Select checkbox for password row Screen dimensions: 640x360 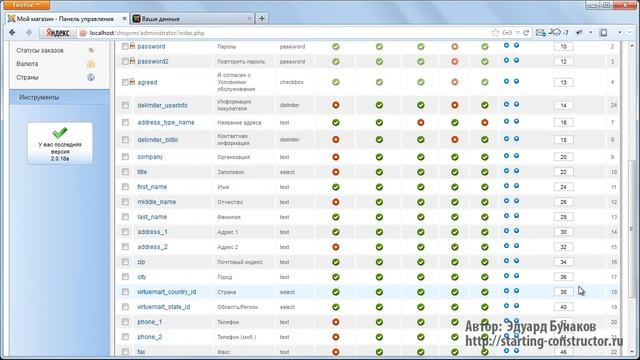(x=125, y=47)
